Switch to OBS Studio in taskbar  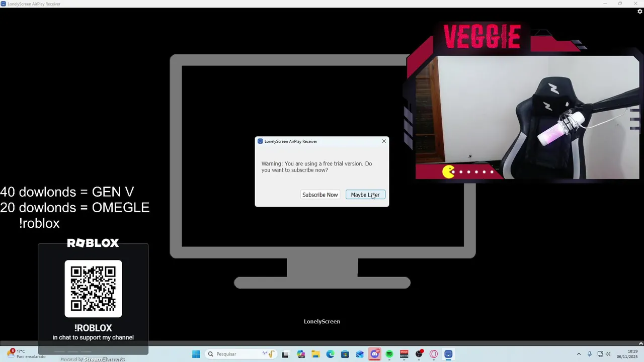419,354
